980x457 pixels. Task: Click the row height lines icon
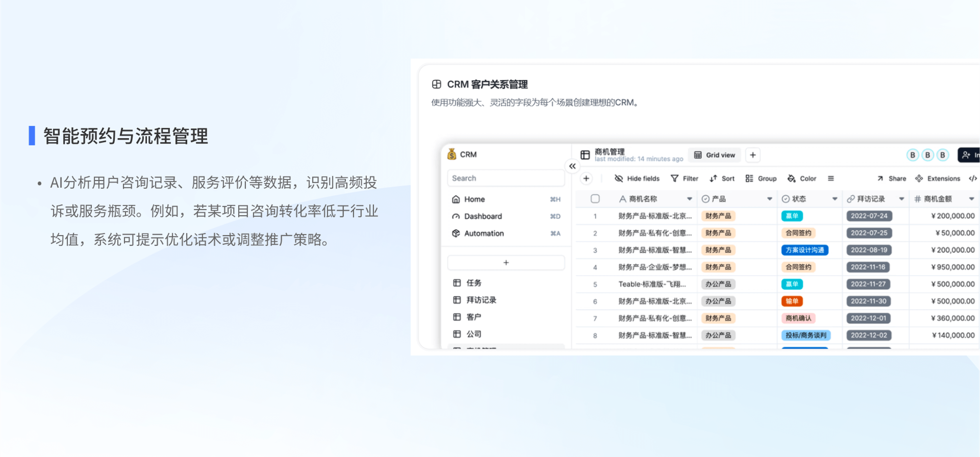831,179
